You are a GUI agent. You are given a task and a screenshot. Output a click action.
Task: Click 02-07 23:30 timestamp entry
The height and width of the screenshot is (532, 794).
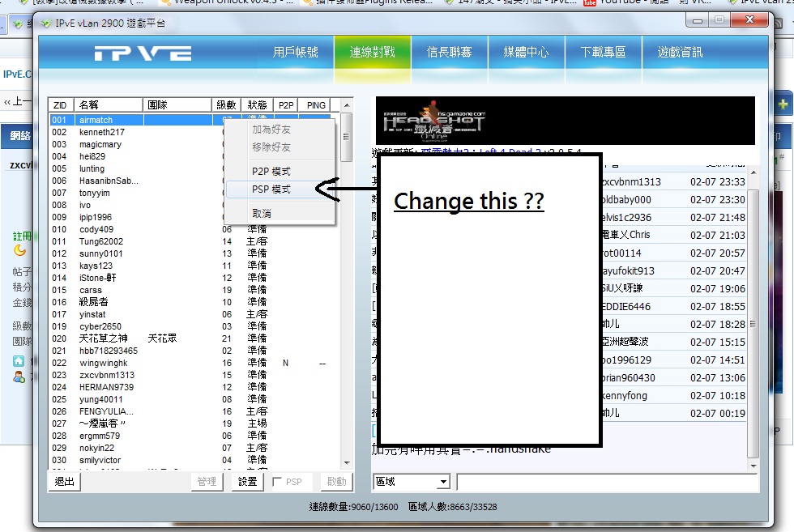tap(718, 200)
